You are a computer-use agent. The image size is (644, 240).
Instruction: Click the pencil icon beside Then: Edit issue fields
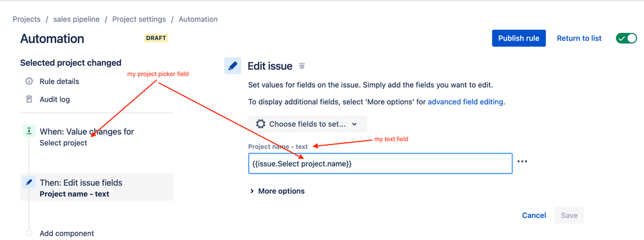pos(29,183)
